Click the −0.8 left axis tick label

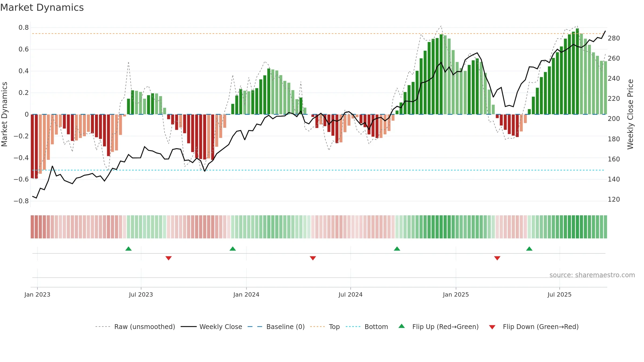click(x=21, y=201)
